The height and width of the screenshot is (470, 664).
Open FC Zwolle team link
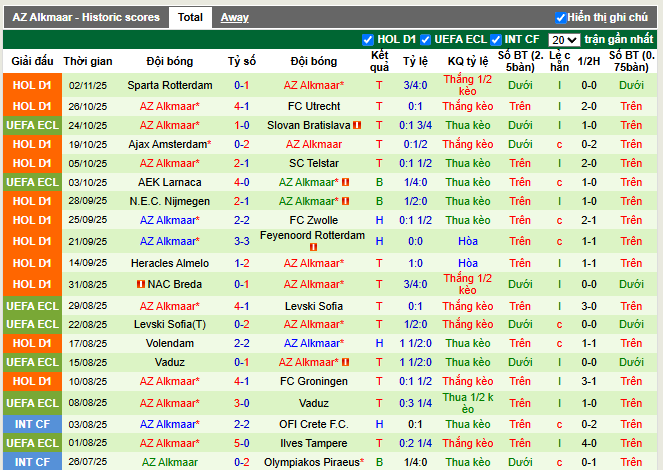[x=314, y=220]
